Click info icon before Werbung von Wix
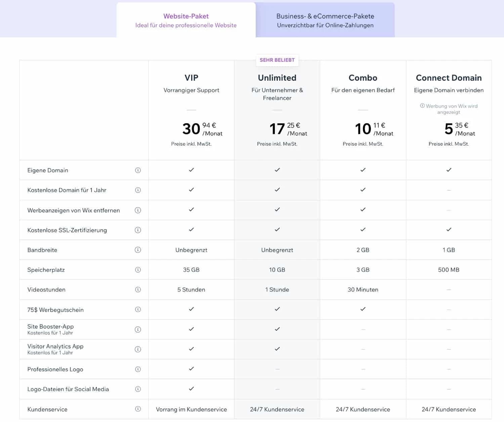 point(422,106)
